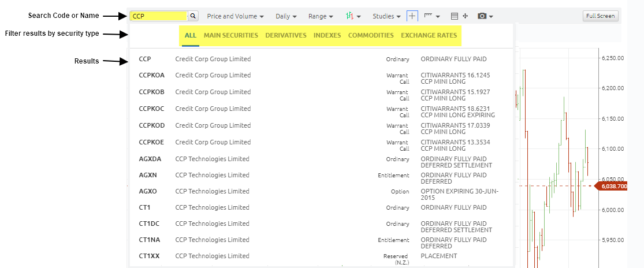Viewport: 644px width, 268px height.
Task: Toggle the crosshair plus tool
Action: (412, 16)
